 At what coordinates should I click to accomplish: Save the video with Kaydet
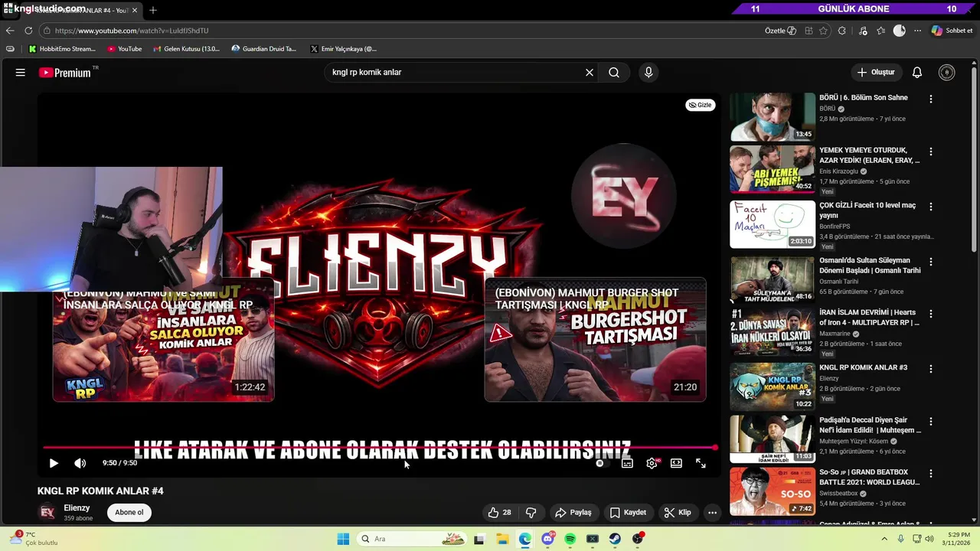click(628, 513)
